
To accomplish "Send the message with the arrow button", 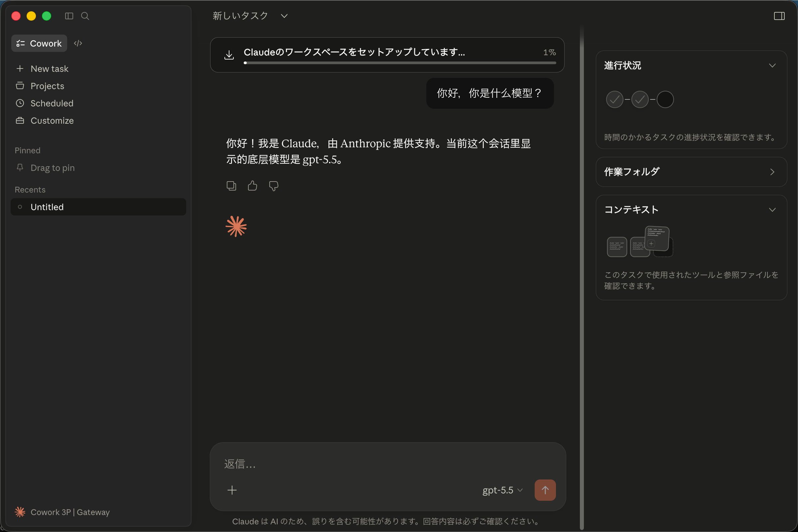I will point(545,490).
